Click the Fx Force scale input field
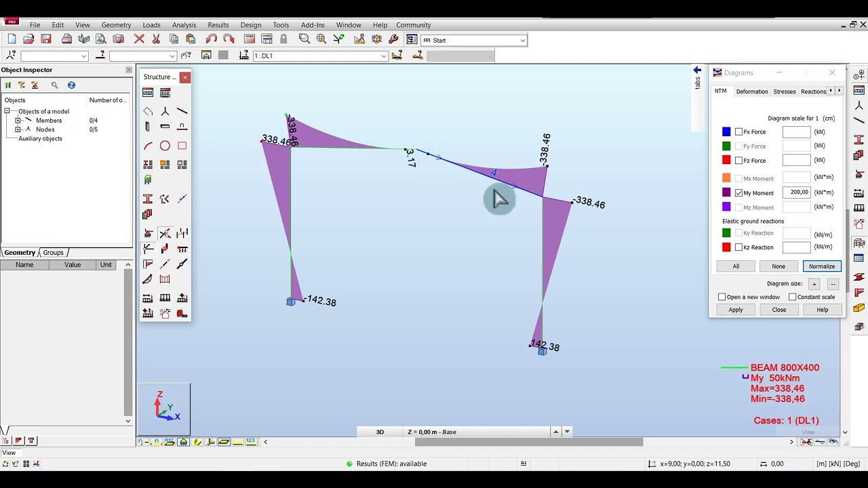Screen dimensions: 868x488 click(797, 132)
